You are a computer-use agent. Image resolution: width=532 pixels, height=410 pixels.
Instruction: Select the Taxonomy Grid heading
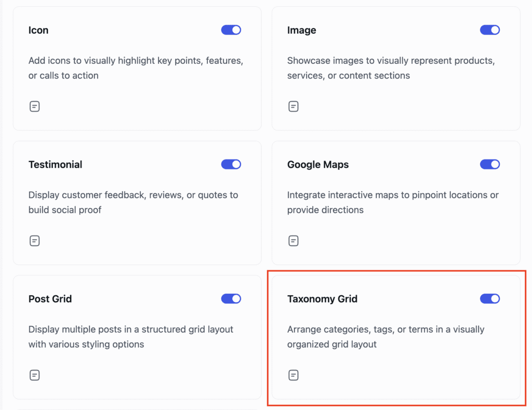pos(322,299)
